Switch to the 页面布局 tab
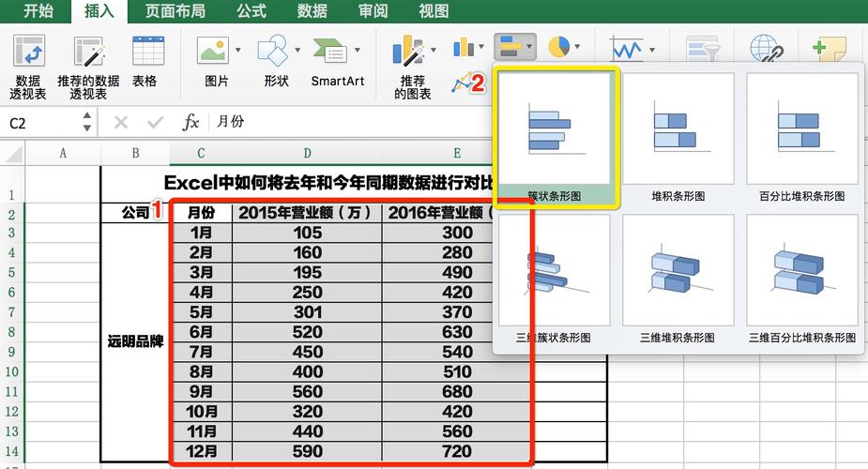Viewport: 868px width, 469px height. [175, 11]
